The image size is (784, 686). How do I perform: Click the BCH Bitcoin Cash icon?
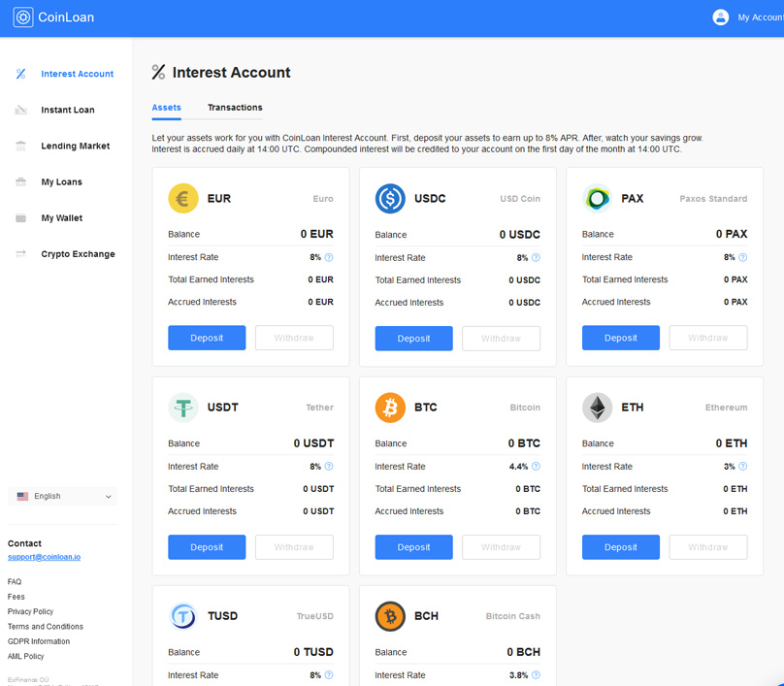[390, 616]
